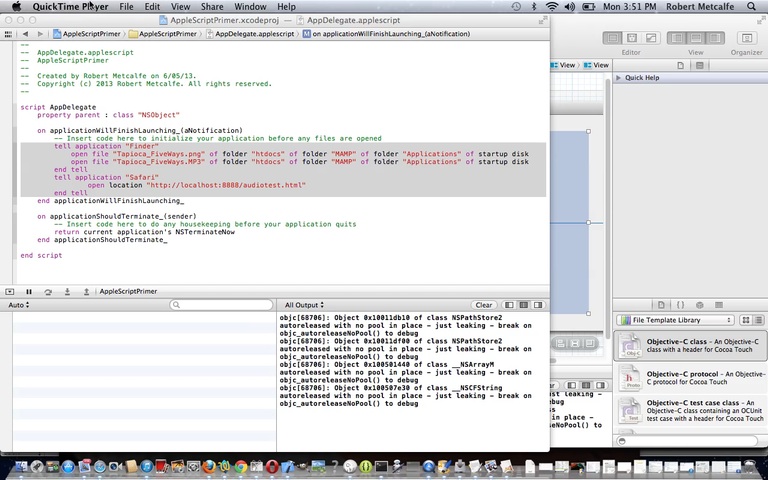Open AppDelegate.applescript jump bar segment
The width and height of the screenshot is (768, 480).
point(250,34)
